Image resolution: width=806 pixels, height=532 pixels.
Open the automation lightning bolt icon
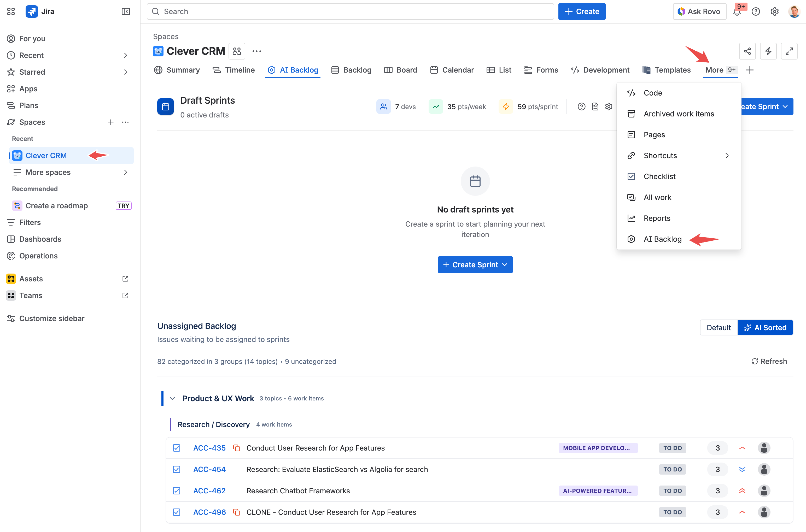[x=768, y=51]
